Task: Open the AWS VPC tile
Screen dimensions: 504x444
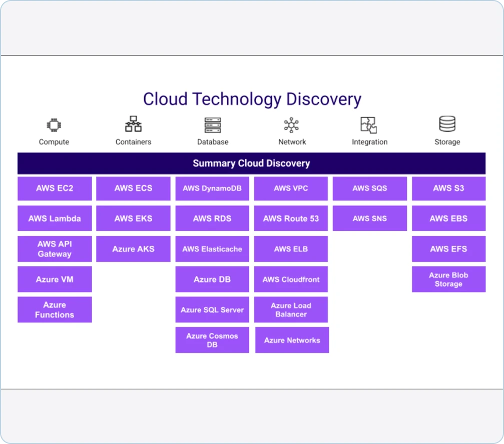Action: click(291, 188)
